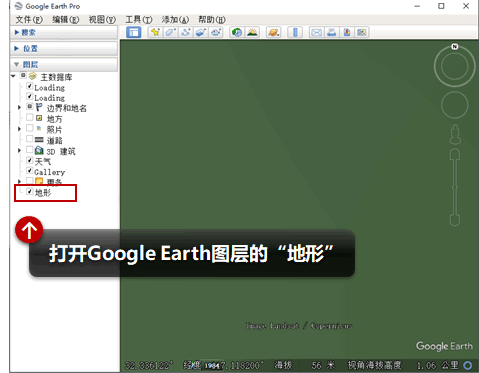Click the N north-up compass marker
The image size is (479, 373).
(455, 46)
